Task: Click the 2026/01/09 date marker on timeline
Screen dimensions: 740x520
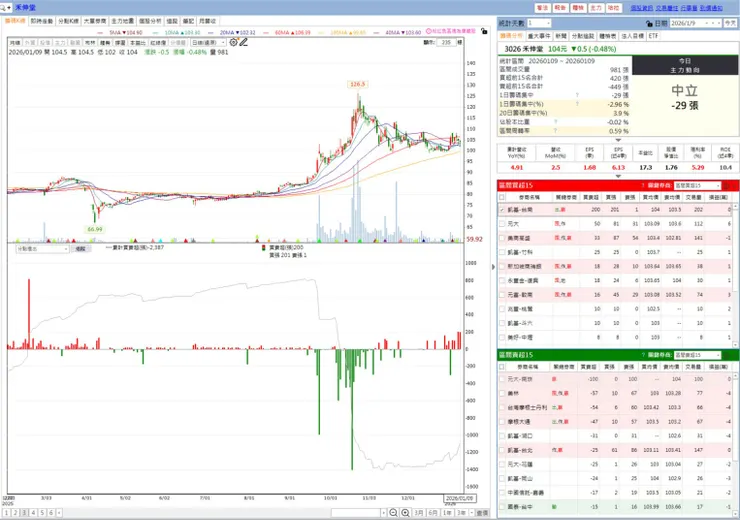Action: point(460,498)
